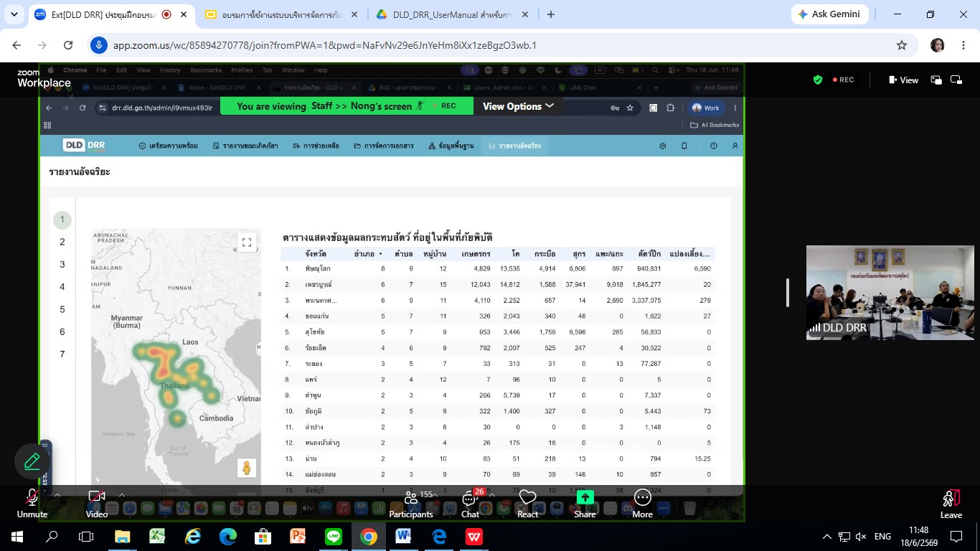Click the การช่วยเหลือ menu item
Image resolution: width=980 pixels, height=551 pixels.
pyautogui.click(x=316, y=146)
